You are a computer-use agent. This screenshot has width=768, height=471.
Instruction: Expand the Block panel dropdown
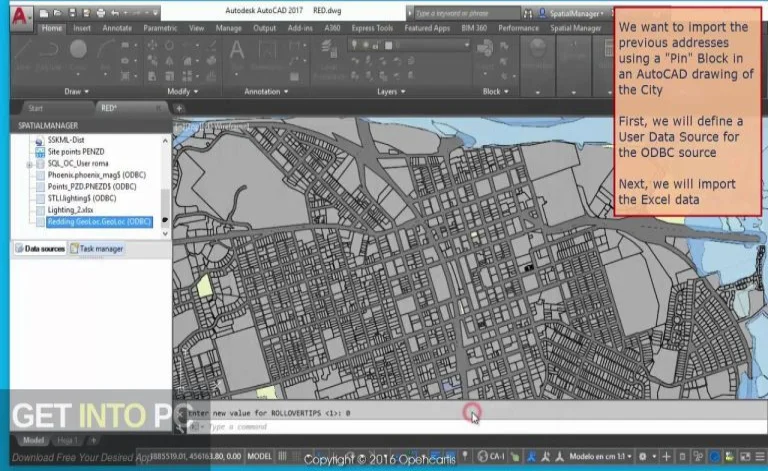[495, 92]
